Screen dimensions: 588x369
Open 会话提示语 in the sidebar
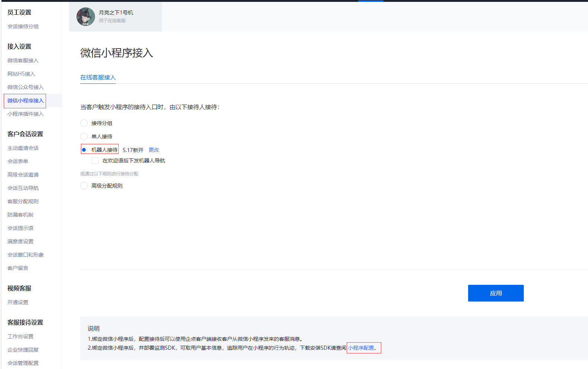(x=20, y=228)
